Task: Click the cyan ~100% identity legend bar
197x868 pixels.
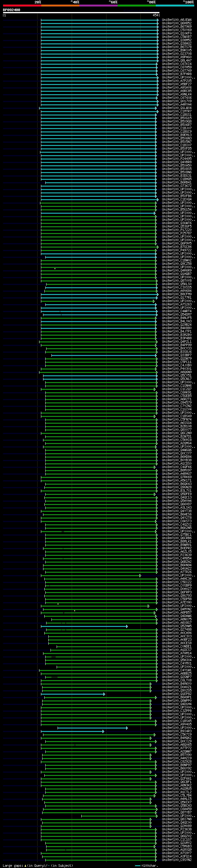Action: 175,6
